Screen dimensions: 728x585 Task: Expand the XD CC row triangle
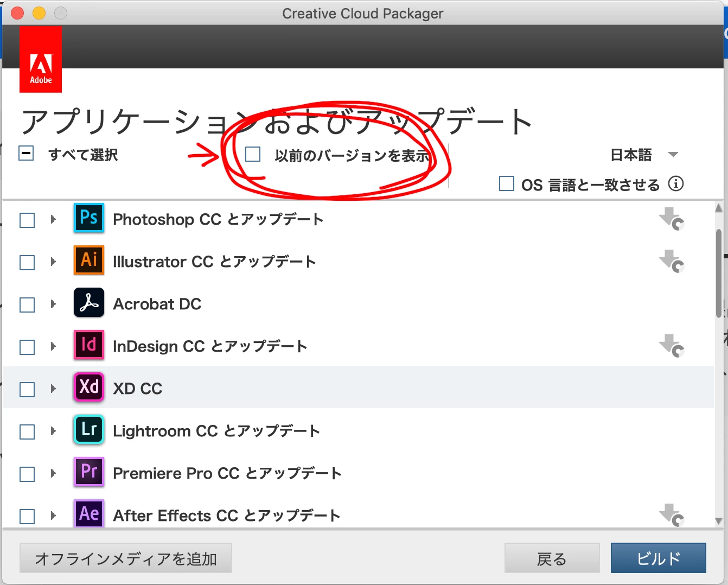[x=53, y=389]
